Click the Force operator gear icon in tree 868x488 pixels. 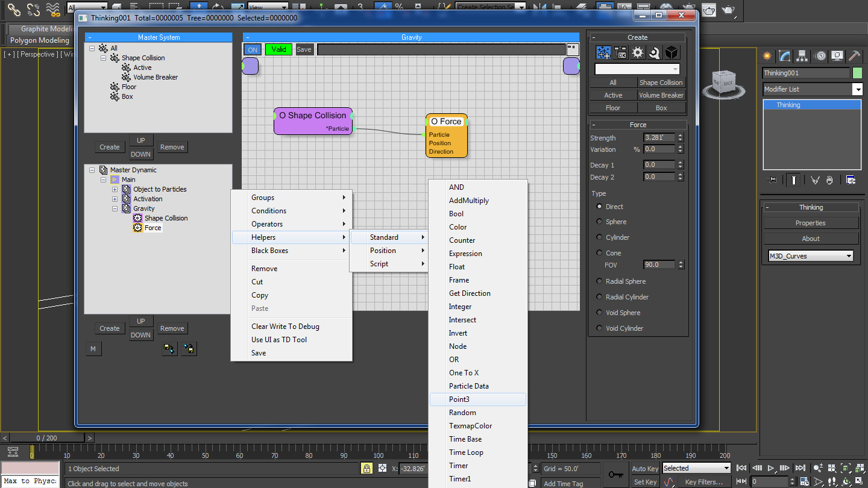click(137, 228)
